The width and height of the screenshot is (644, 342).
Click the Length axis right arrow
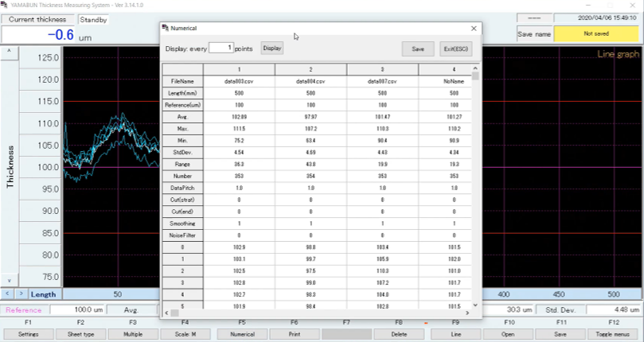click(21, 294)
